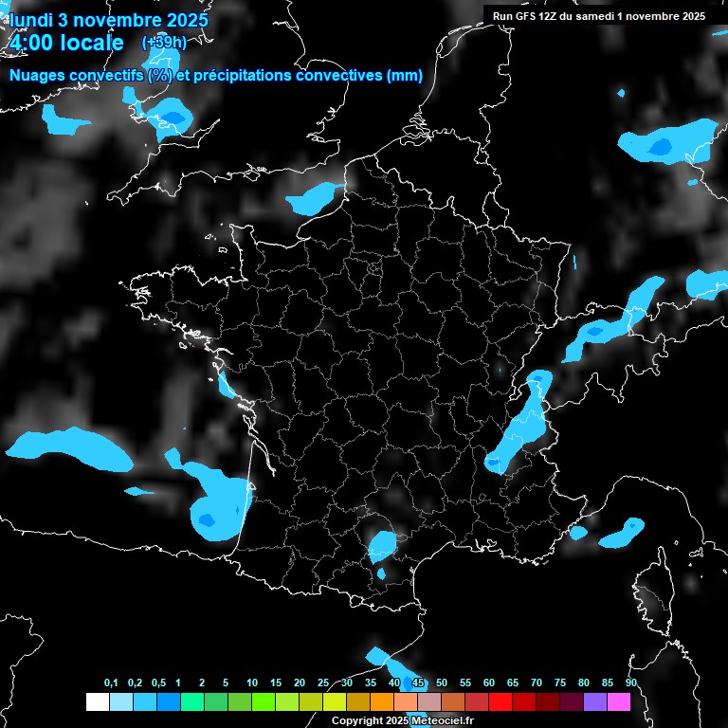Click the "4:00 locale" time label
Image resolution: width=728 pixels, height=728 pixels.
coord(66,43)
